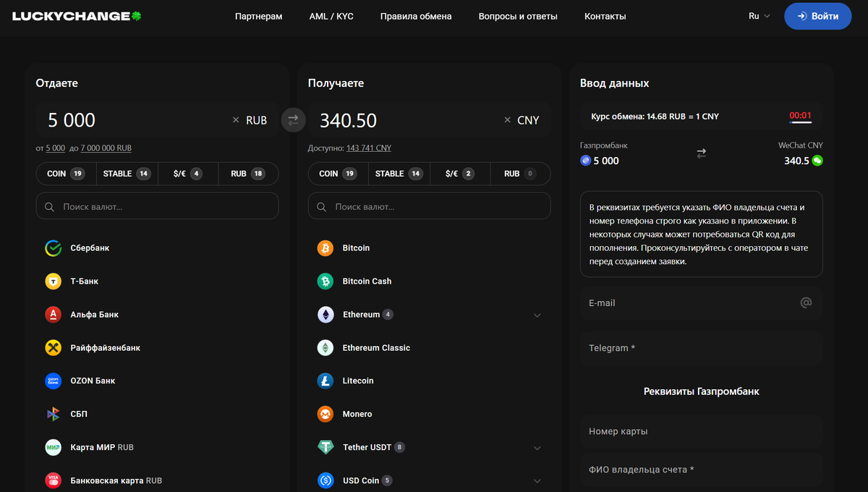Click the @ icon in E-mail field
The height and width of the screenshot is (492, 868).
[806, 302]
